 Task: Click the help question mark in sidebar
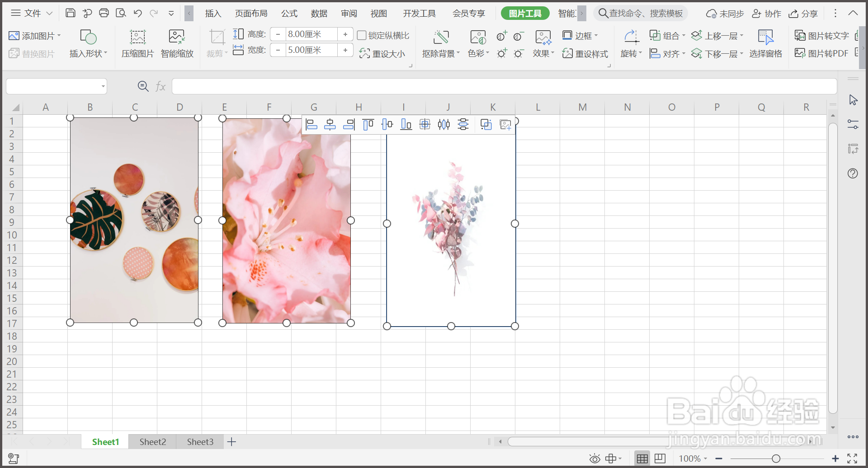pyautogui.click(x=853, y=173)
